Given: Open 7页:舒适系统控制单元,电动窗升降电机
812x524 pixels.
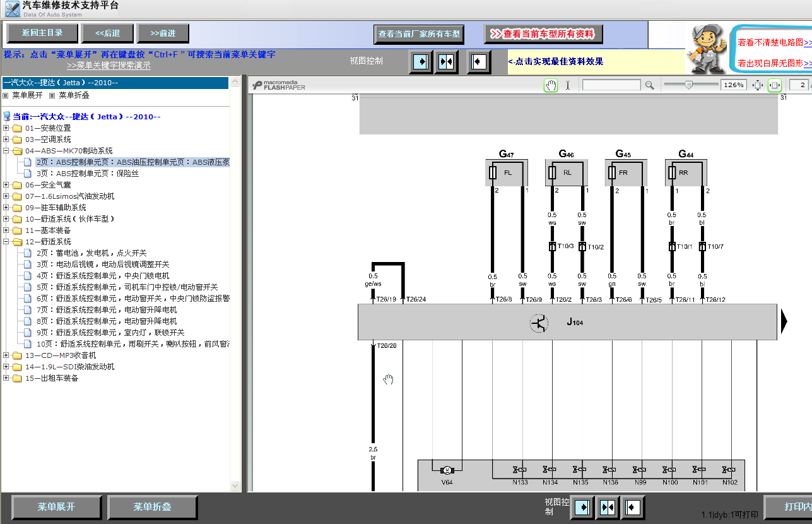Looking at the screenshot, I should [107, 310].
